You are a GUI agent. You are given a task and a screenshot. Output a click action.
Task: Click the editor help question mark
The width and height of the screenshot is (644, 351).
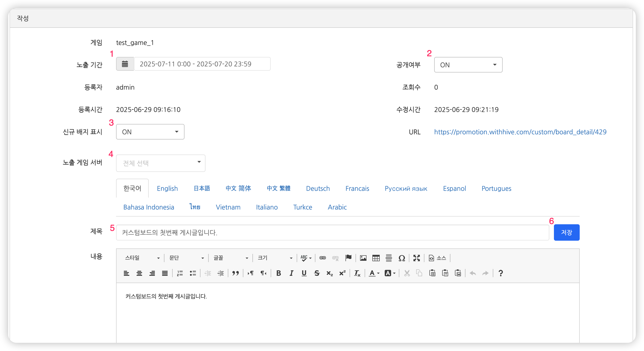click(x=501, y=273)
